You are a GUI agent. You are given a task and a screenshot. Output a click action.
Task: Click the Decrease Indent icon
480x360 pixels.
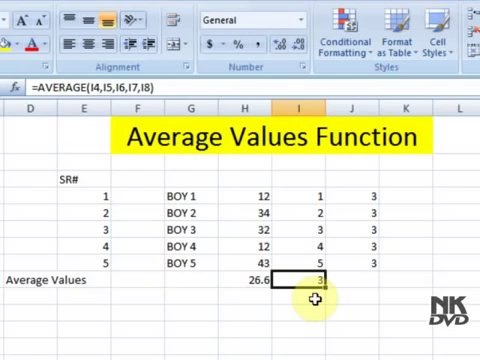[x=130, y=44]
